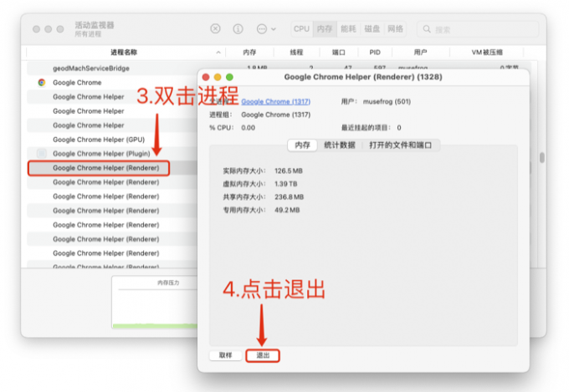569x392 pixels.
Task: Sort by the 进程名称 column header
Action: pos(124,52)
